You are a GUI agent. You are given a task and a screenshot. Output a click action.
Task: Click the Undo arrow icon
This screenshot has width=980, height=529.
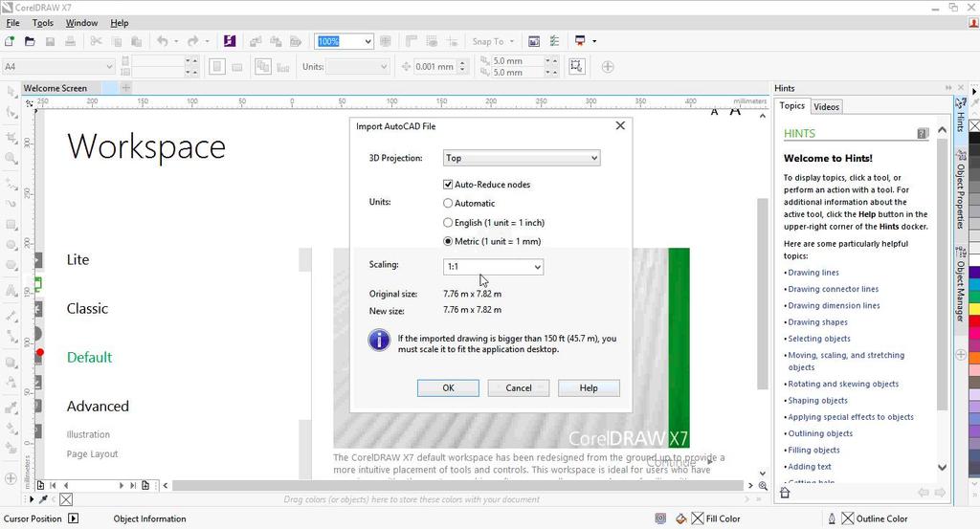coord(163,41)
